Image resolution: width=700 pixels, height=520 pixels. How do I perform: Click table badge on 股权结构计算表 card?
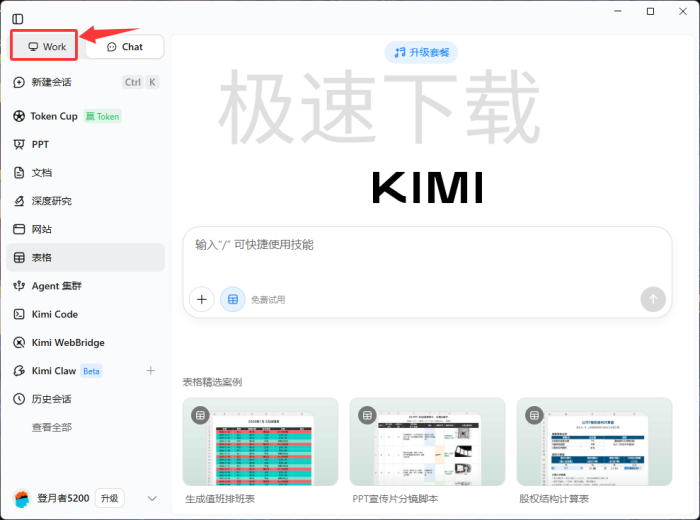pos(534,416)
